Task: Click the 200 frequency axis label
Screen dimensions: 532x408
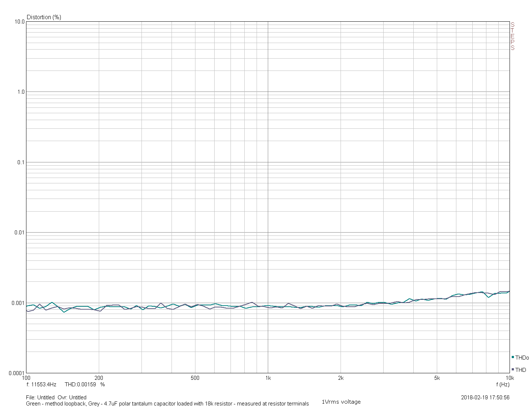Action: pyautogui.click(x=99, y=378)
